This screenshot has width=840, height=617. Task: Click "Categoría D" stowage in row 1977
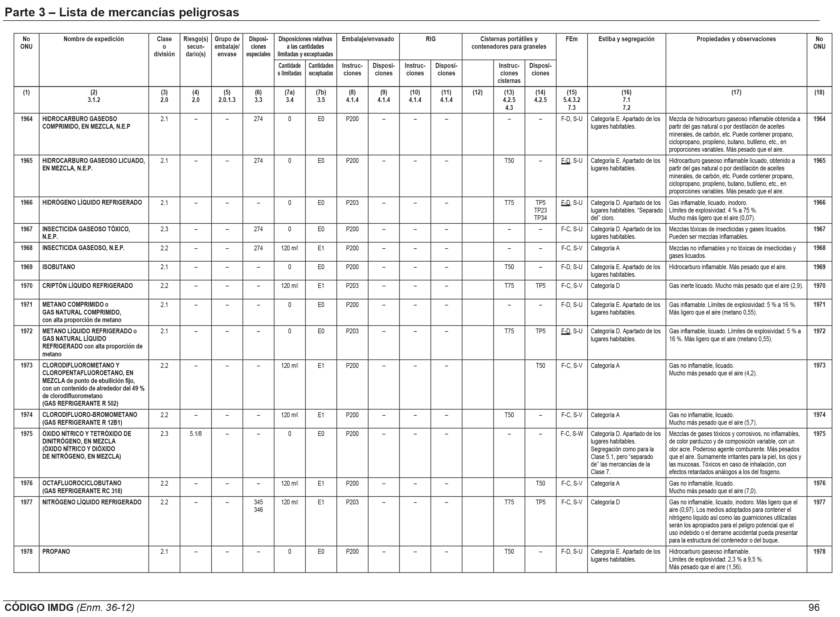click(605, 502)
